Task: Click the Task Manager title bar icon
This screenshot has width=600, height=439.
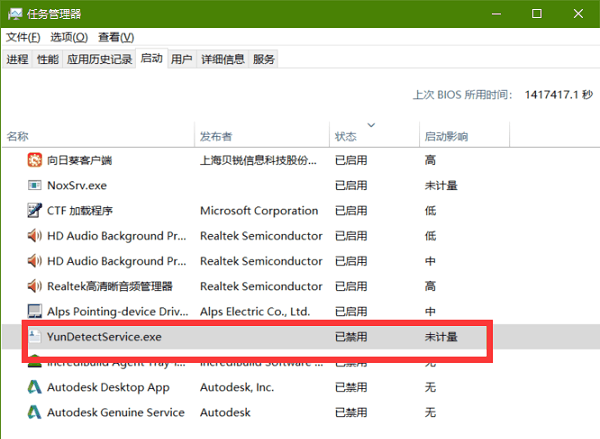Action: (15, 14)
